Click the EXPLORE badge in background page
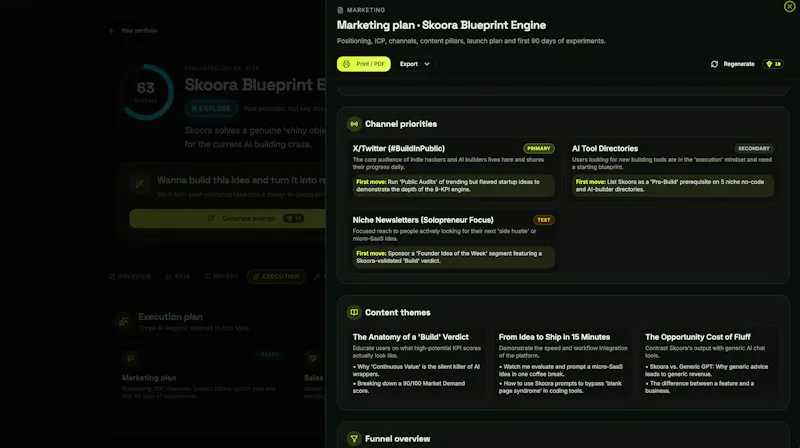Screen dimensions: 800x448 point(211,108)
